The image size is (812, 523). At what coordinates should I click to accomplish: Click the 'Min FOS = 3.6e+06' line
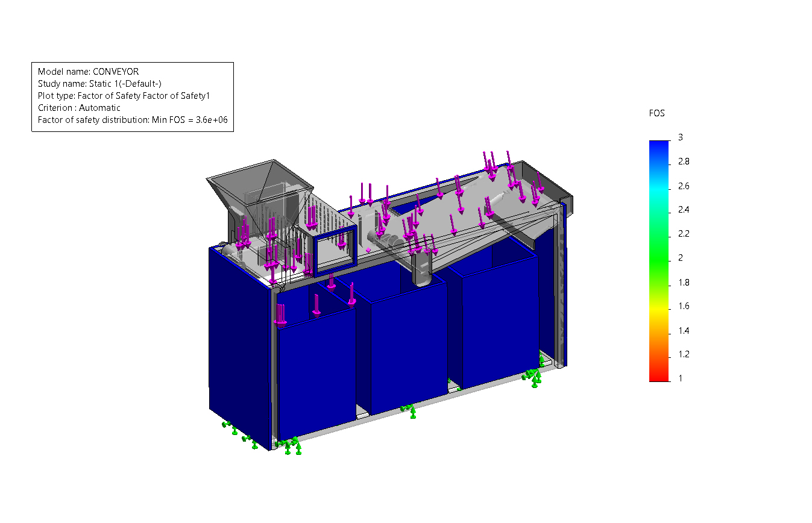pyautogui.click(x=132, y=120)
